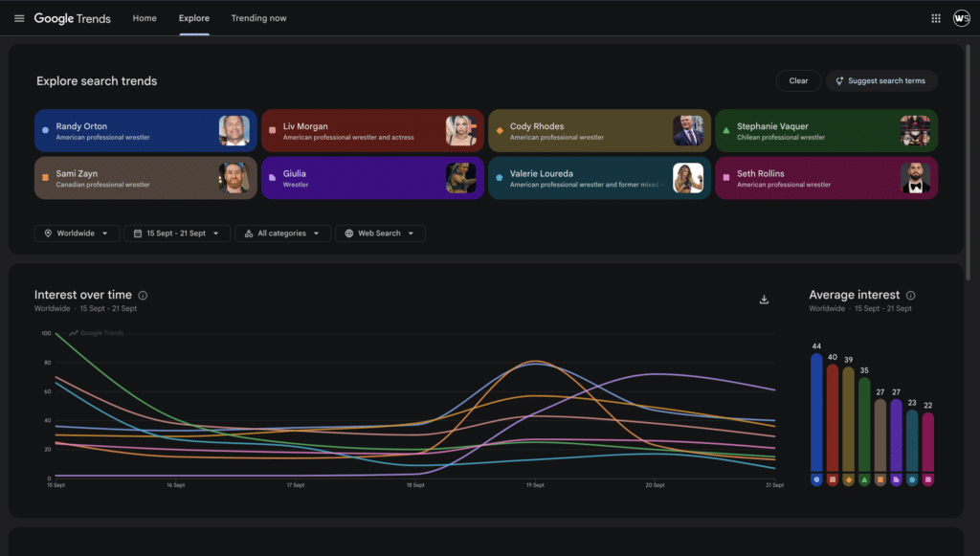The width and height of the screenshot is (980, 556).
Task: Click the teal icon under bar 23
Action: coord(912,479)
